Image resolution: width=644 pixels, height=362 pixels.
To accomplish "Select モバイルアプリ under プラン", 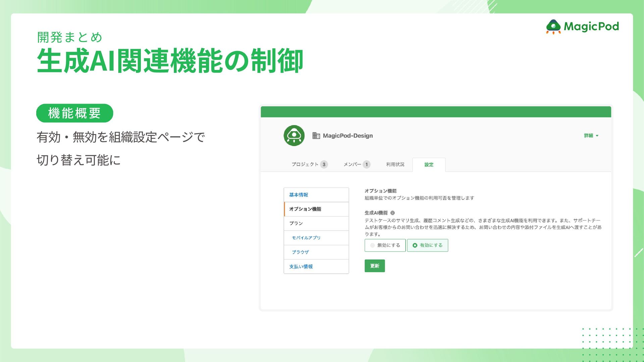I will [x=306, y=238].
